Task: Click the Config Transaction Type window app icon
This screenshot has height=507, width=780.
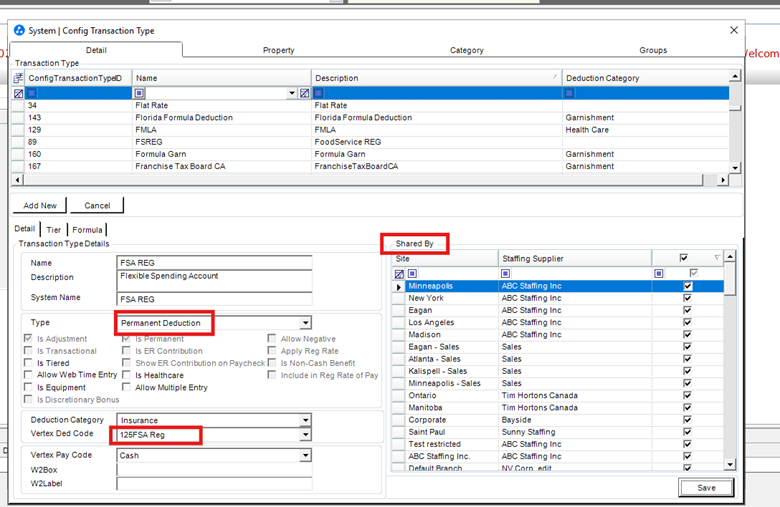Action: (x=19, y=30)
